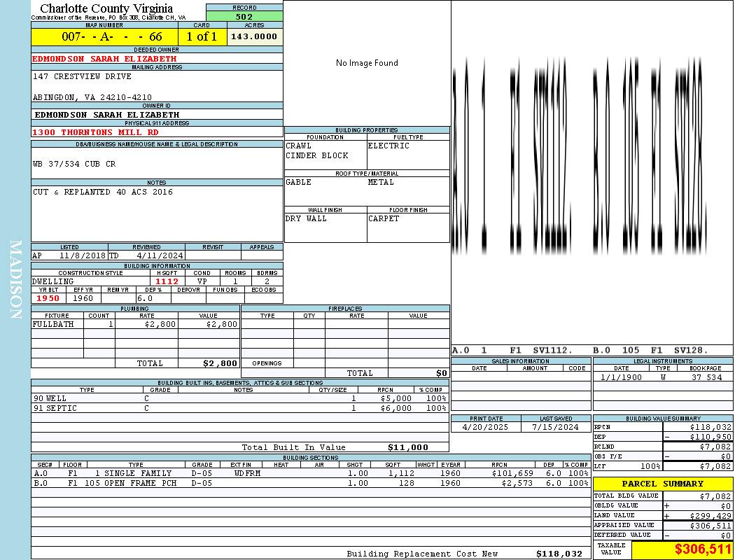The image size is (735, 560).
Task: Select the record number 502 field
Action: [x=244, y=16]
